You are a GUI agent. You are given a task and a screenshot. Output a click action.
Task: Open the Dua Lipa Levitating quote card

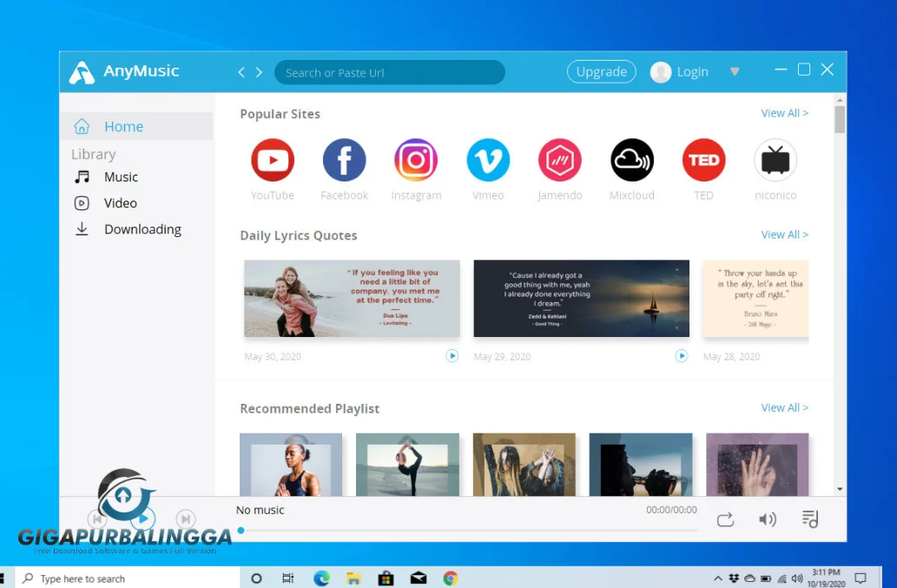352,299
